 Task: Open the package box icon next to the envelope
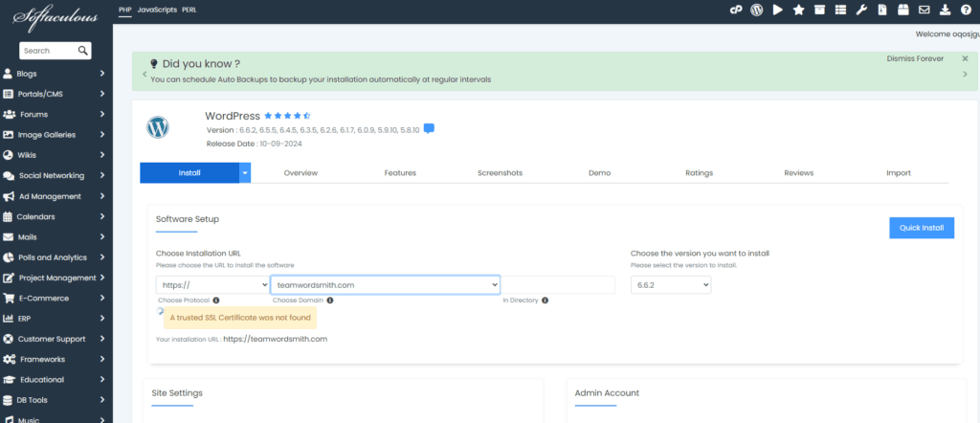pos(902,10)
